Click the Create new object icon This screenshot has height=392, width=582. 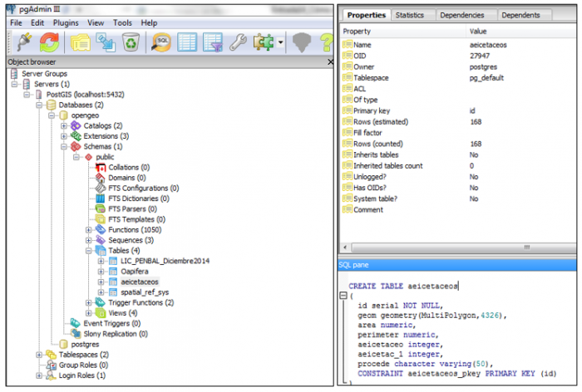point(106,42)
